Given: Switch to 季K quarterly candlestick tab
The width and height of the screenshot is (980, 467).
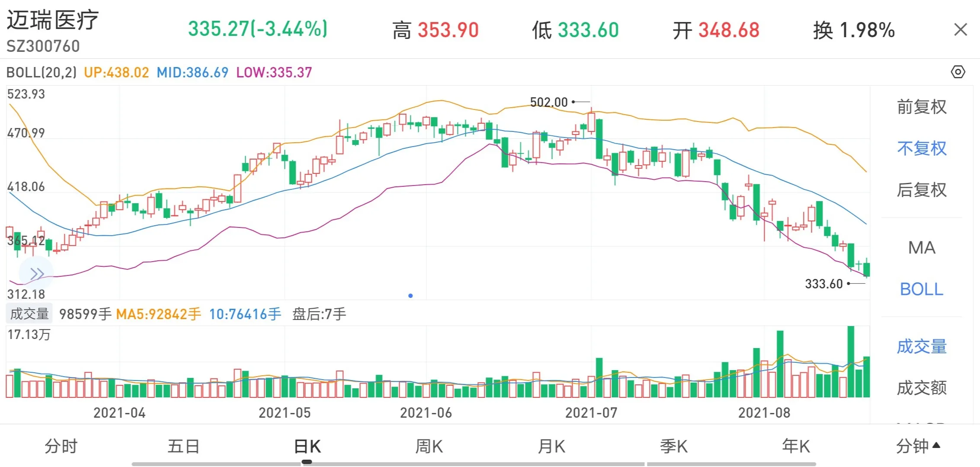Looking at the screenshot, I should point(674,446).
